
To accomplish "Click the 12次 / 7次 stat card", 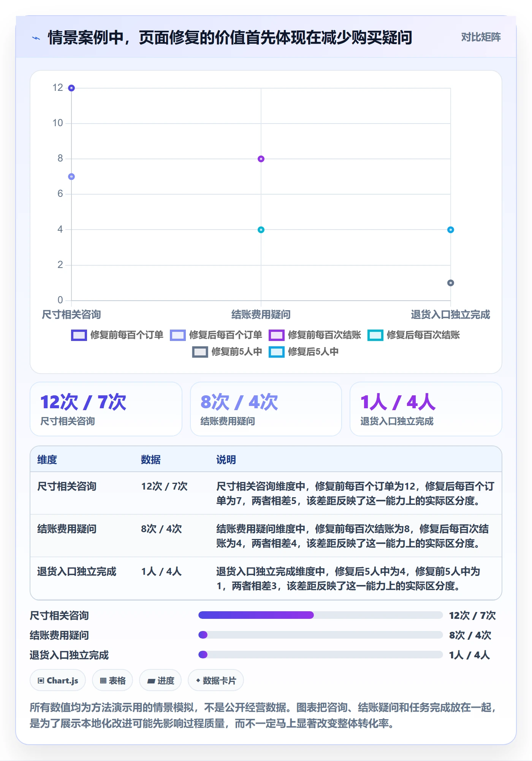I will pos(106,409).
